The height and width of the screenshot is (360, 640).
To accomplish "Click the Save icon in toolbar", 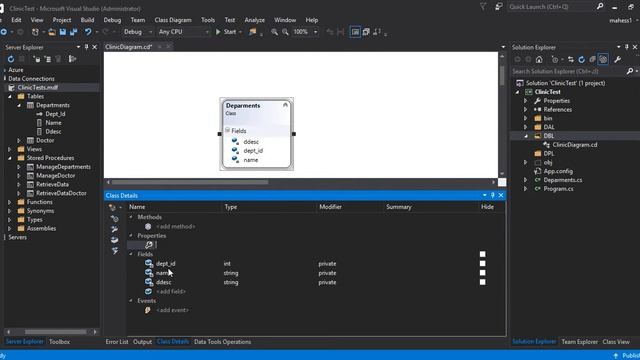I will (x=63, y=32).
